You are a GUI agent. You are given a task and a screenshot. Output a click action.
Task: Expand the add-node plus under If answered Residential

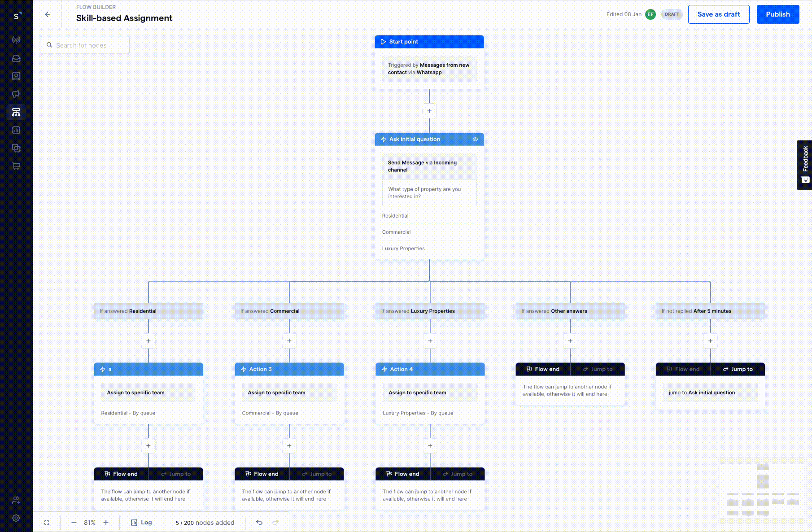[x=148, y=341]
